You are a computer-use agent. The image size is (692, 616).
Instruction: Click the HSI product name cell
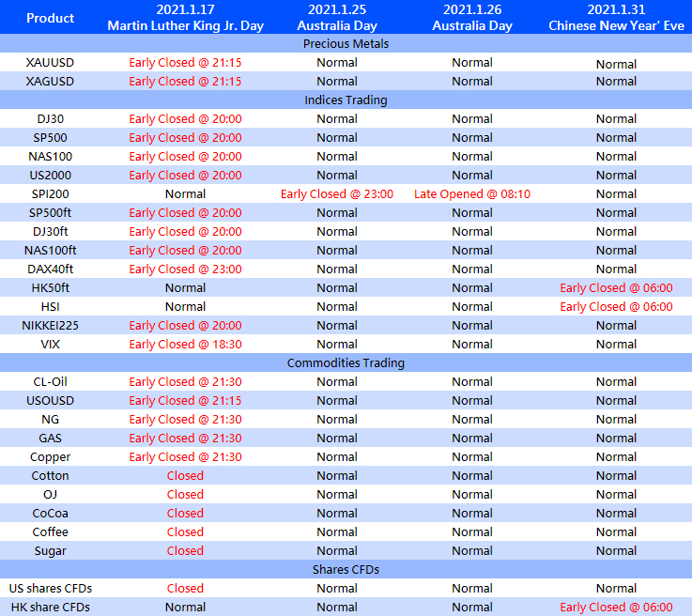pyautogui.click(x=51, y=307)
